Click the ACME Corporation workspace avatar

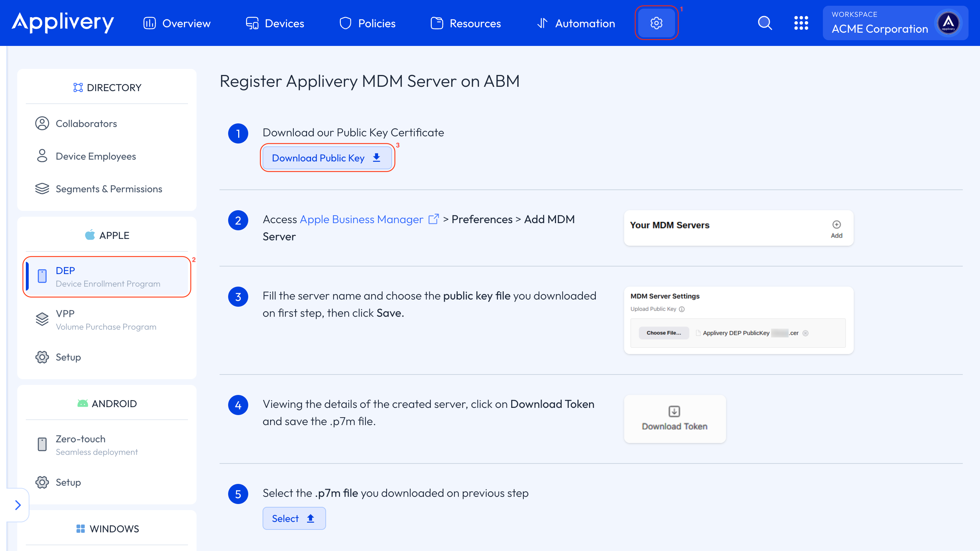pos(948,23)
